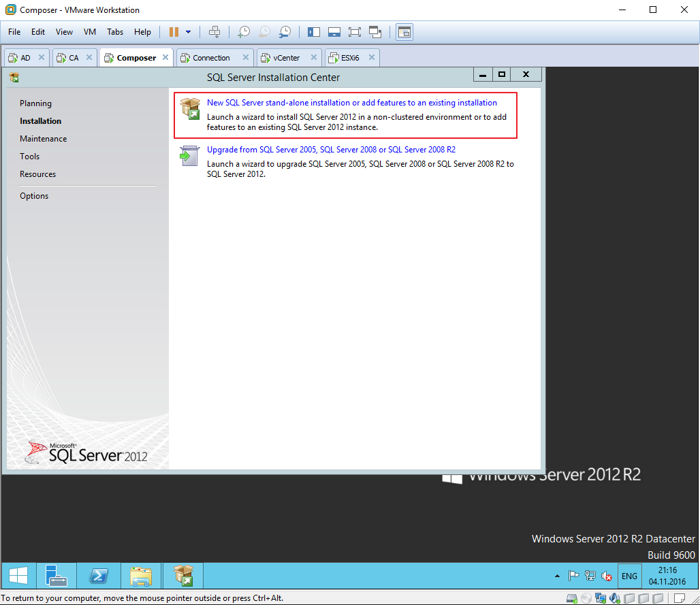
Task: Click the network tray icon
Action: (590, 576)
